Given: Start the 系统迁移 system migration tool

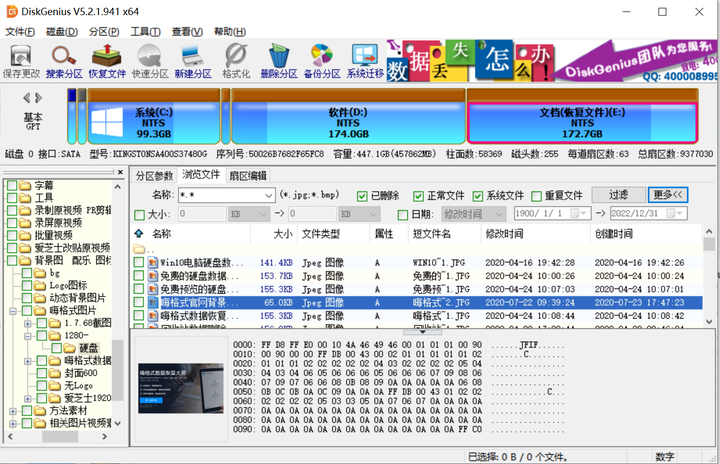Looking at the screenshot, I should (x=365, y=61).
